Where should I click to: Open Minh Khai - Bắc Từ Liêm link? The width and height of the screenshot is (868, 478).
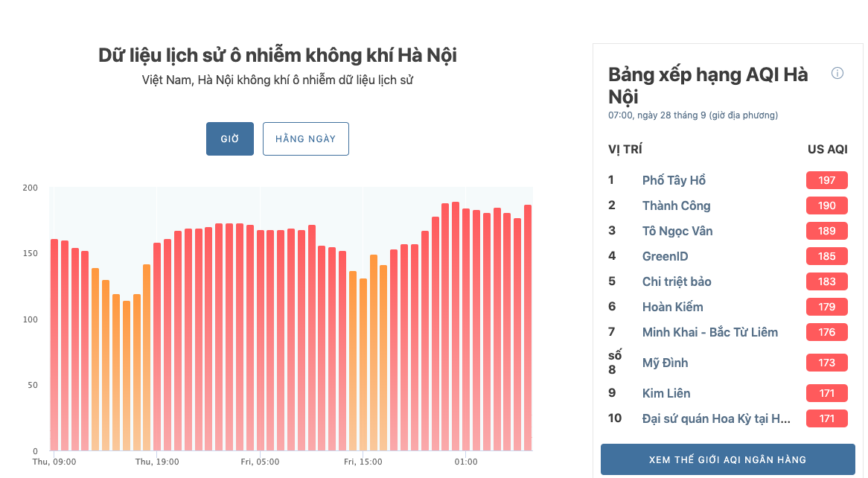pyautogui.click(x=709, y=332)
